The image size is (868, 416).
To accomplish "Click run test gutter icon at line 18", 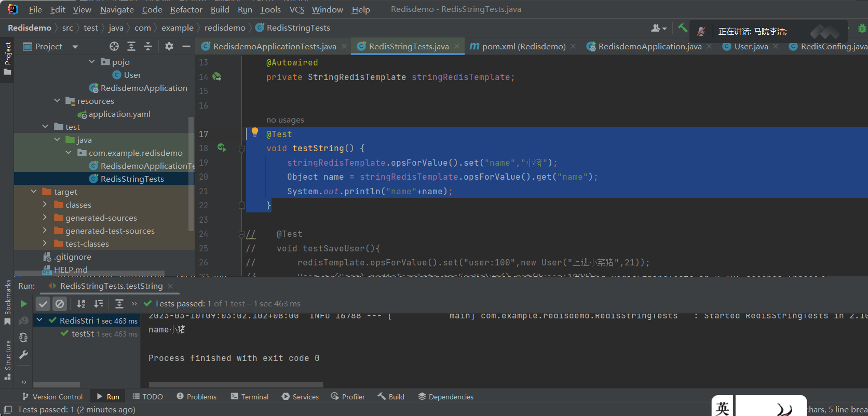I will click(x=221, y=148).
